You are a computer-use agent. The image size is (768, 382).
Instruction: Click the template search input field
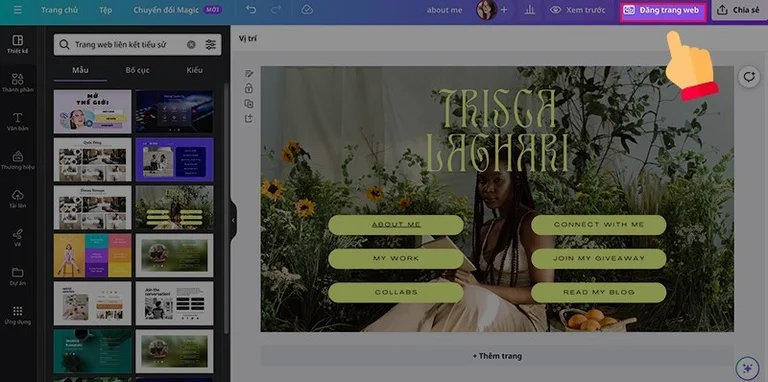138,45
